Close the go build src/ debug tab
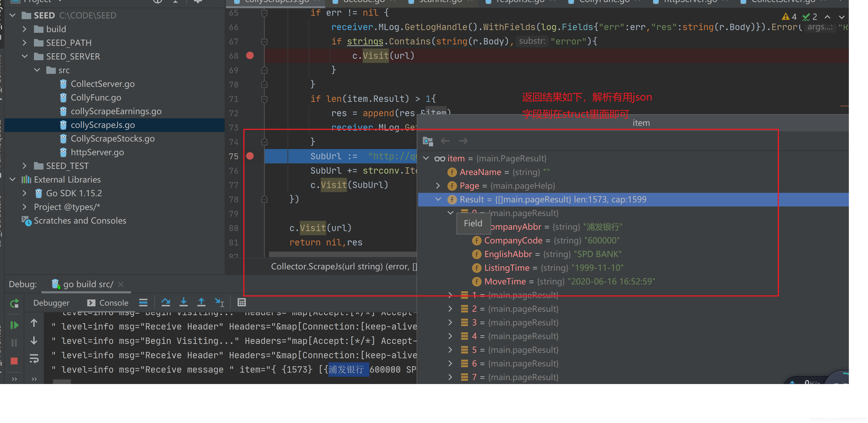868x423 pixels. point(121,284)
